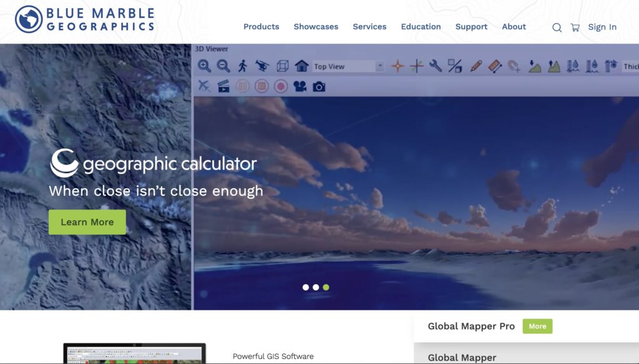The width and height of the screenshot is (639, 364).
Task: Click the crosshair axes icon
Action: [x=416, y=66]
